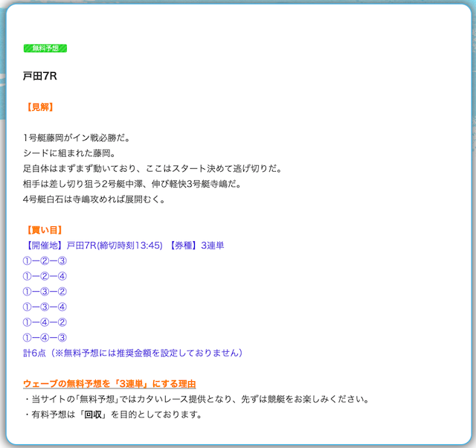
Task: Click the line 1号艇藤岡がイン戦必勝だ。
Action: (77, 138)
